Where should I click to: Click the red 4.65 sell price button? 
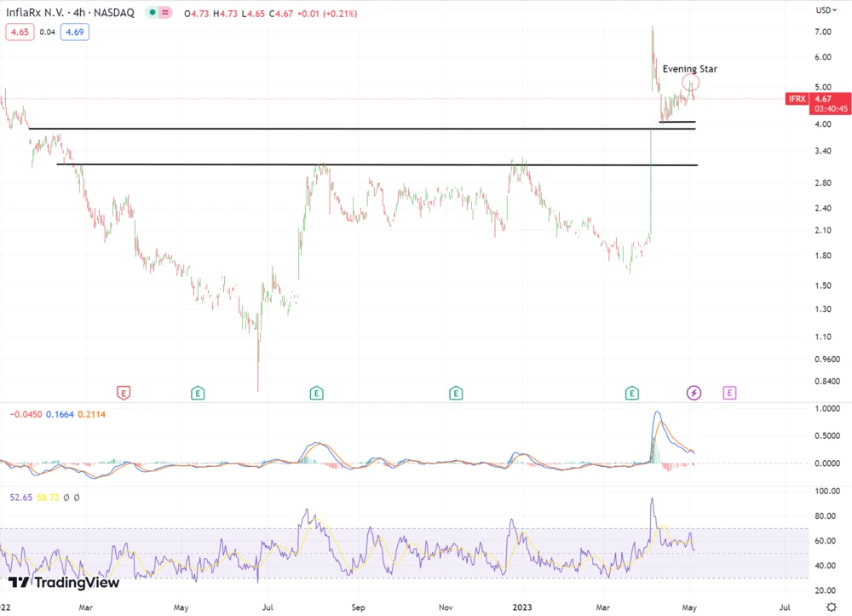click(18, 32)
